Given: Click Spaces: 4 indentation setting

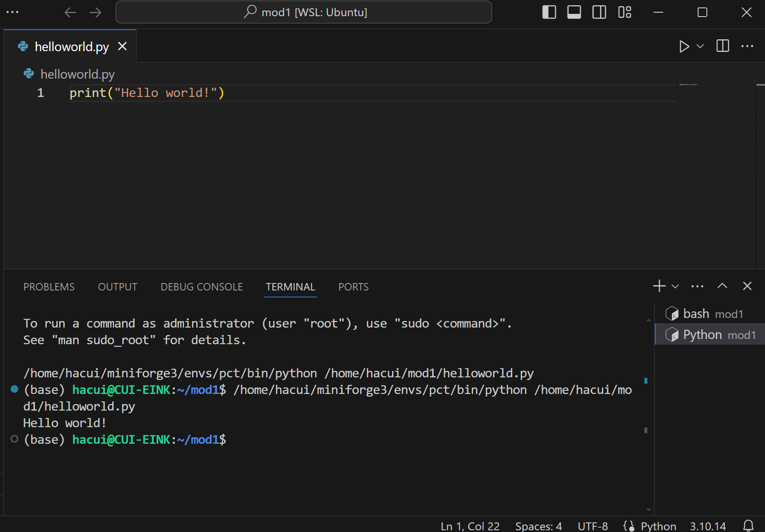Looking at the screenshot, I should pyautogui.click(x=539, y=526).
